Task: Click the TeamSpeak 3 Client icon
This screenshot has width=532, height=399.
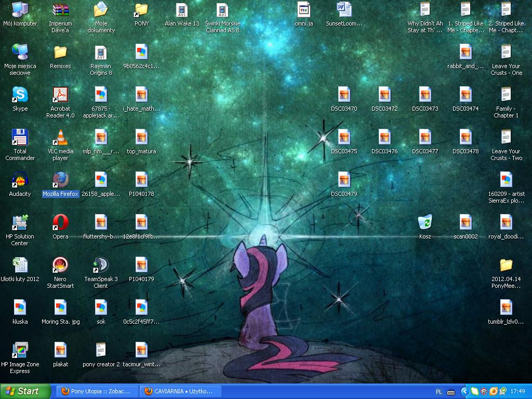Action: click(101, 265)
